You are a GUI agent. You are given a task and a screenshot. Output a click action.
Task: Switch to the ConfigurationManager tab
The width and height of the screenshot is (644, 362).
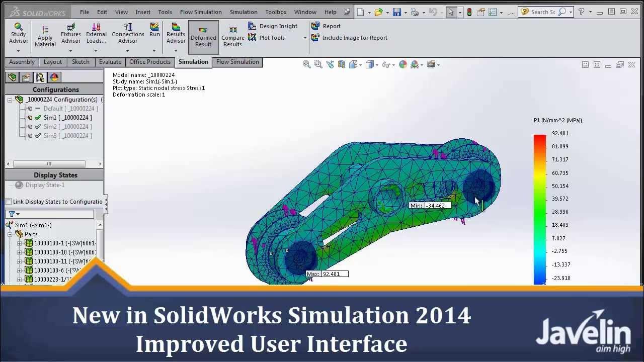coord(41,77)
